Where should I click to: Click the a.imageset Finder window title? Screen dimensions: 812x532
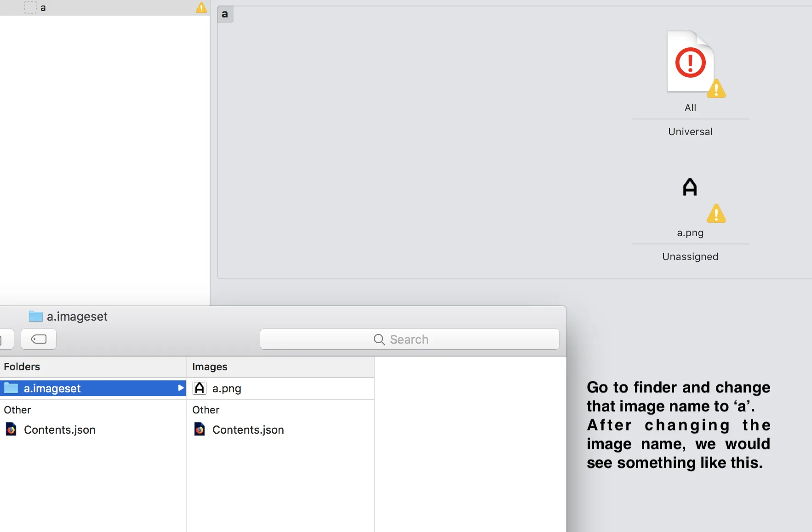[x=77, y=317]
